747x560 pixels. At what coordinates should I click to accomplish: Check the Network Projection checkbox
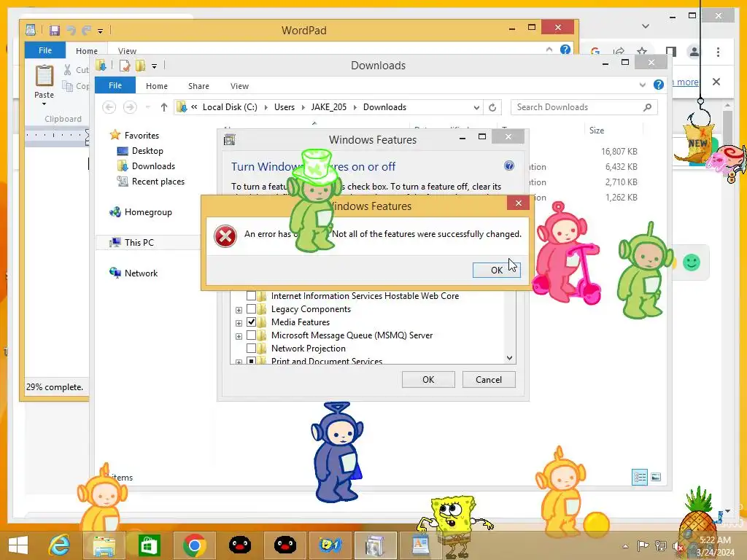(251, 349)
